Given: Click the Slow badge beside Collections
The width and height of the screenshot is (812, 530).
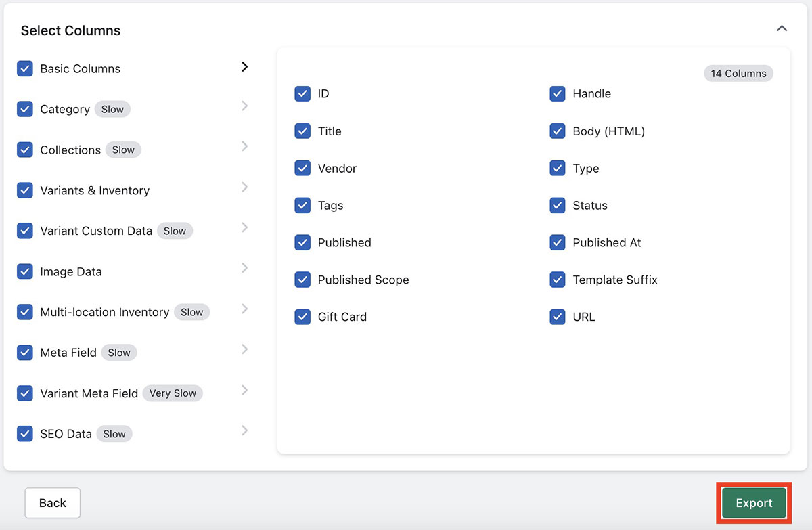Looking at the screenshot, I should [x=123, y=150].
